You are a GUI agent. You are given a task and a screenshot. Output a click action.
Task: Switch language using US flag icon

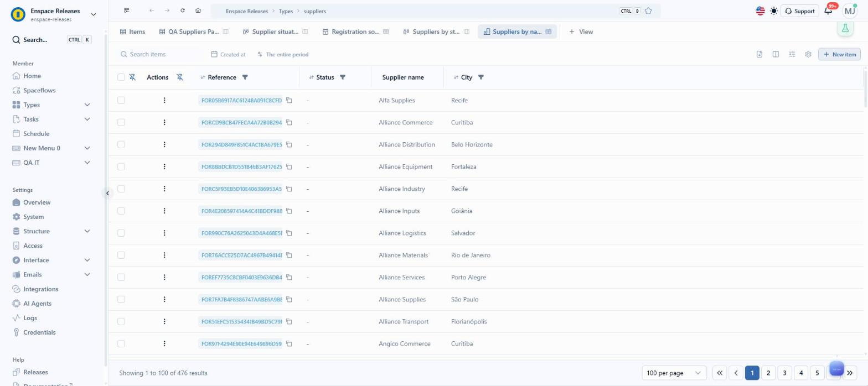(x=760, y=11)
